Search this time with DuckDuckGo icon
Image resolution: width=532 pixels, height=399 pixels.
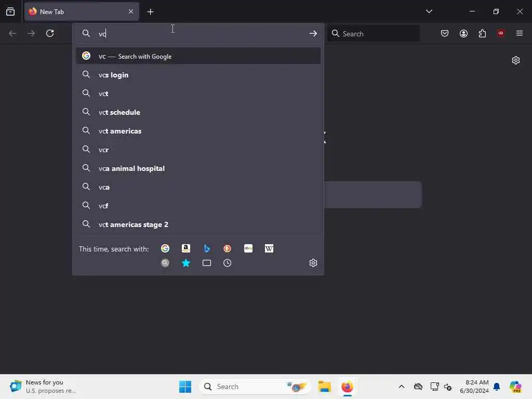(228, 248)
